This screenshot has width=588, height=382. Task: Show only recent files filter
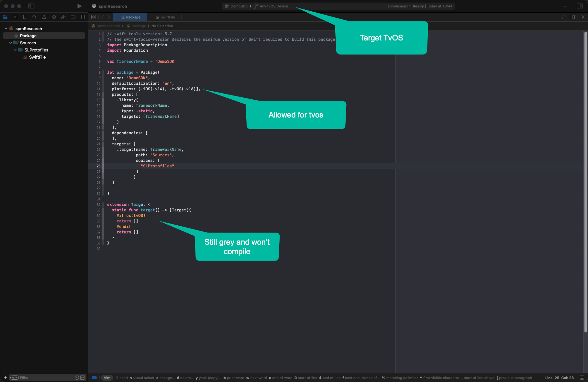(77, 377)
